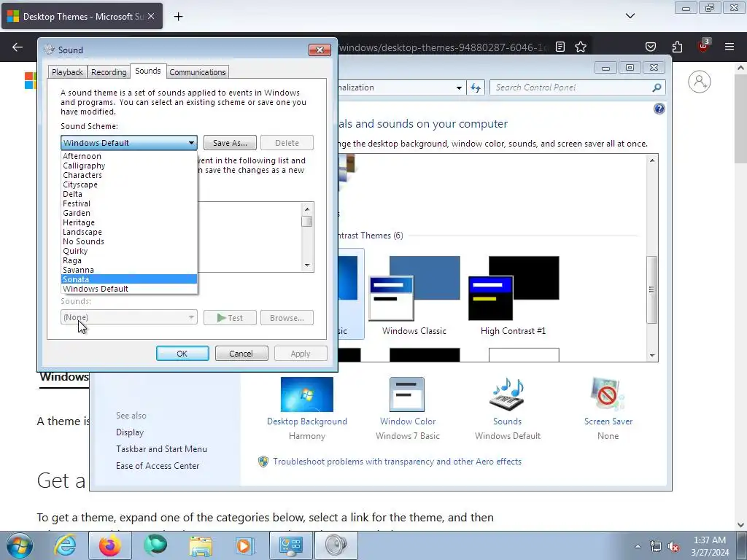Bookmark this page with the star icon
The height and width of the screenshot is (560, 747).
580,47
